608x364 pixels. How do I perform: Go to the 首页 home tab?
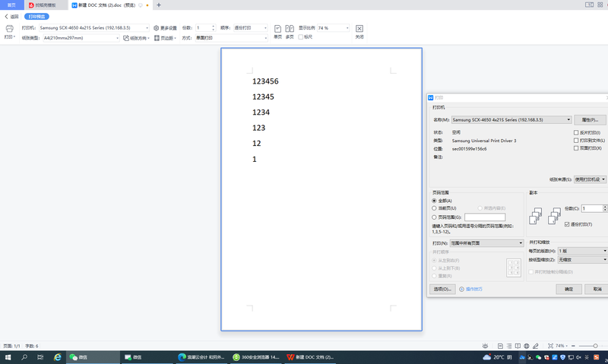click(x=11, y=5)
